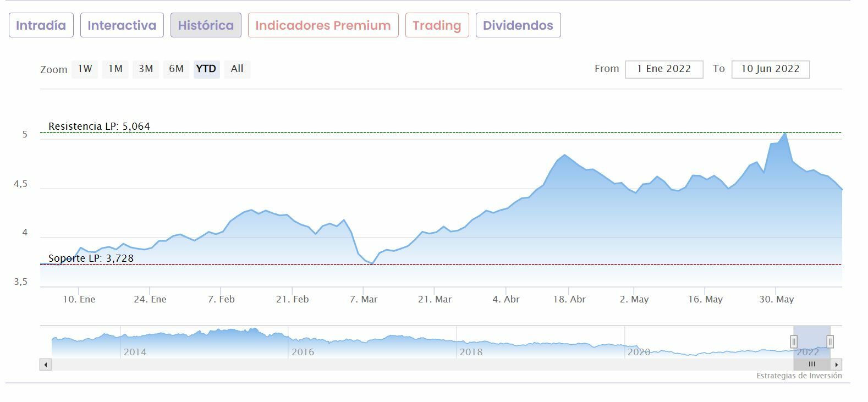Viewport: 868px width, 402px height.
Task: Edit the From date field
Action: [x=664, y=69]
